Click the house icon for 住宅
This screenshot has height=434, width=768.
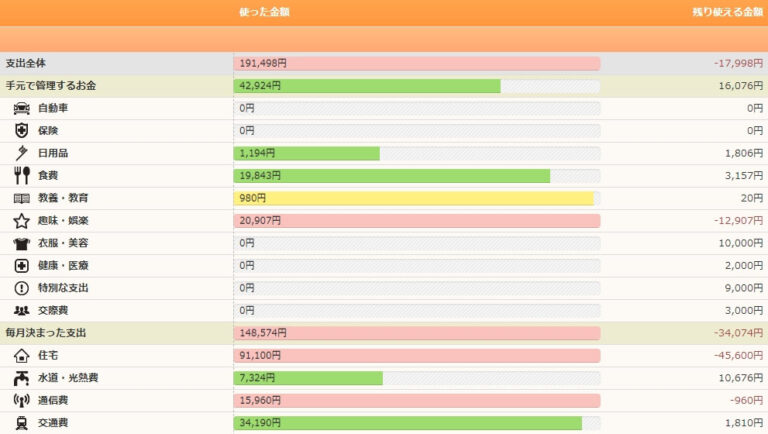pyautogui.click(x=22, y=356)
